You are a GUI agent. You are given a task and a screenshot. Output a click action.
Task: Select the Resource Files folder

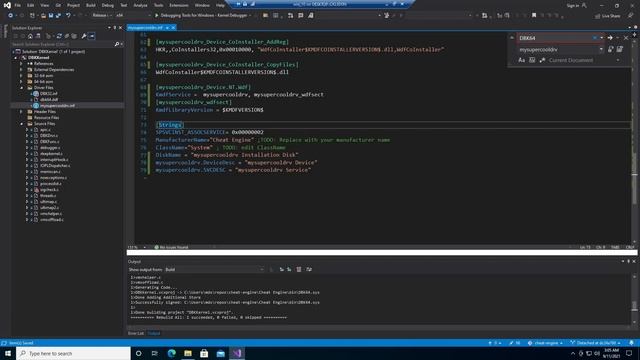pyautogui.click(x=46, y=118)
